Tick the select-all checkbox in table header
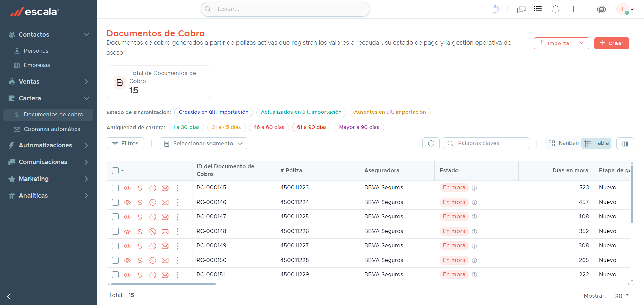Image resolution: width=644 pixels, height=305 pixels. 115,171
